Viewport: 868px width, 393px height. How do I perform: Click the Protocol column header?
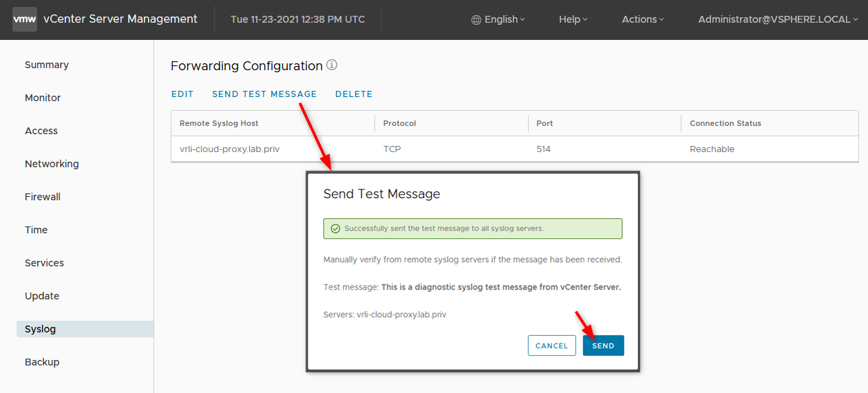[399, 123]
